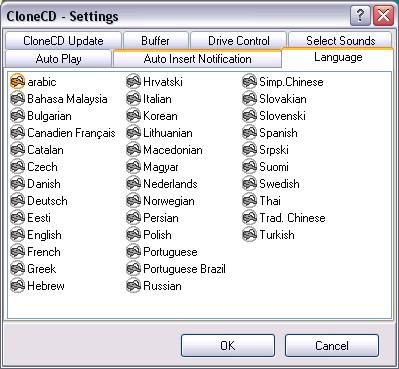This screenshot has width=399, height=369.
Task: Click the icon beside Turkish
Action: tap(250, 235)
